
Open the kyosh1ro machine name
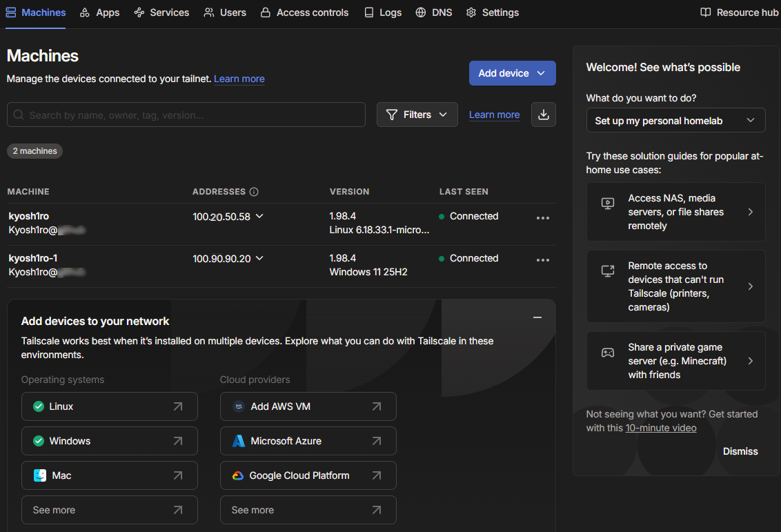[29, 216]
